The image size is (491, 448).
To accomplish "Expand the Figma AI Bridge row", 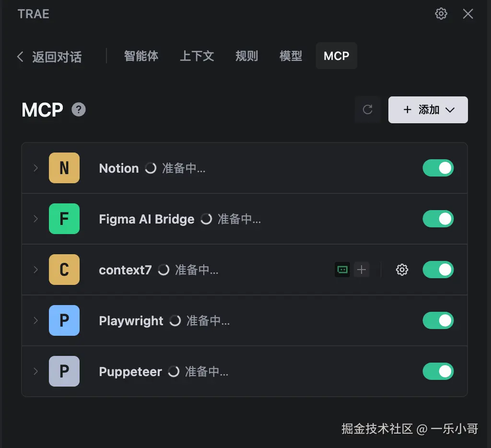I will (35, 219).
